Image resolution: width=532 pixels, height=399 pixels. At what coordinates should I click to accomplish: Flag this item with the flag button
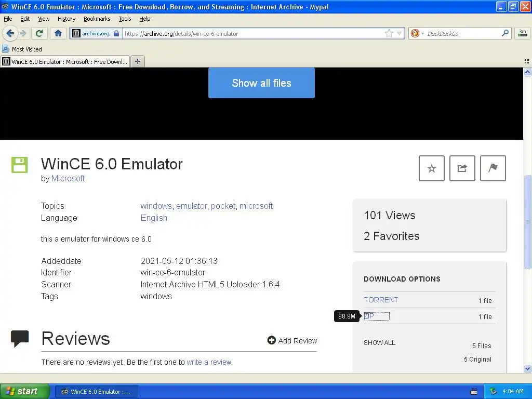[493, 168]
